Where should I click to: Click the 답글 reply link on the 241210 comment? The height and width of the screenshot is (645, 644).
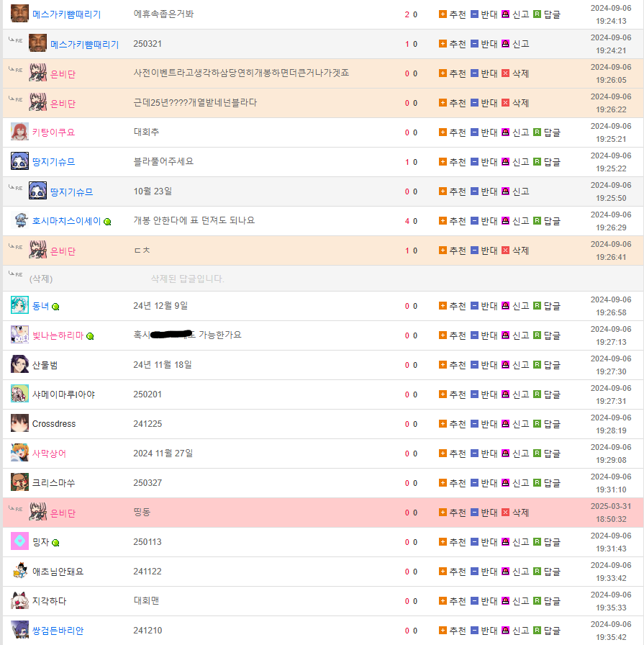point(552,631)
